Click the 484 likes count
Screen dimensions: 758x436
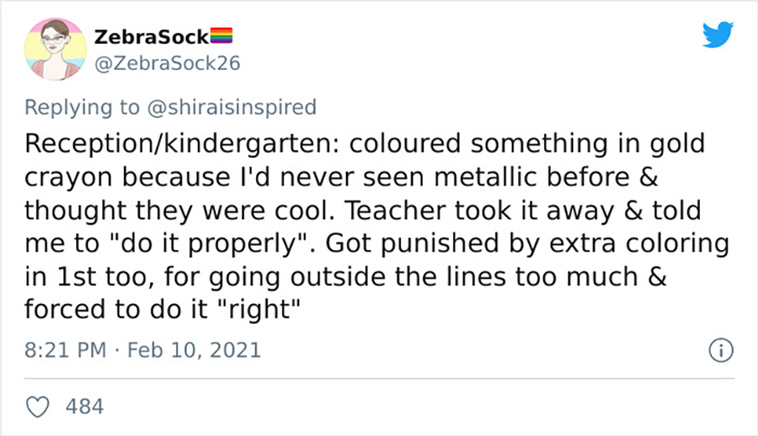click(85, 407)
